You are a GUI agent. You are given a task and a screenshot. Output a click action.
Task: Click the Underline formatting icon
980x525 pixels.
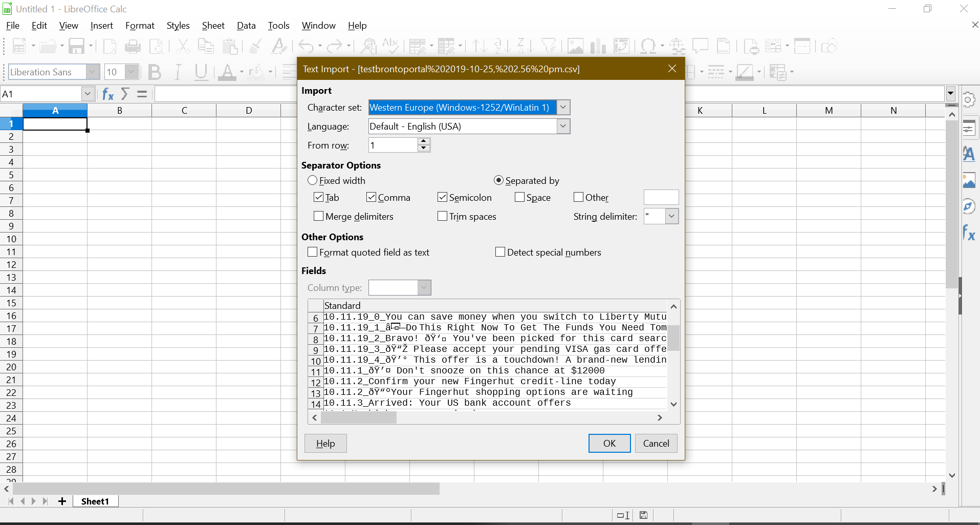(x=201, y=72)
